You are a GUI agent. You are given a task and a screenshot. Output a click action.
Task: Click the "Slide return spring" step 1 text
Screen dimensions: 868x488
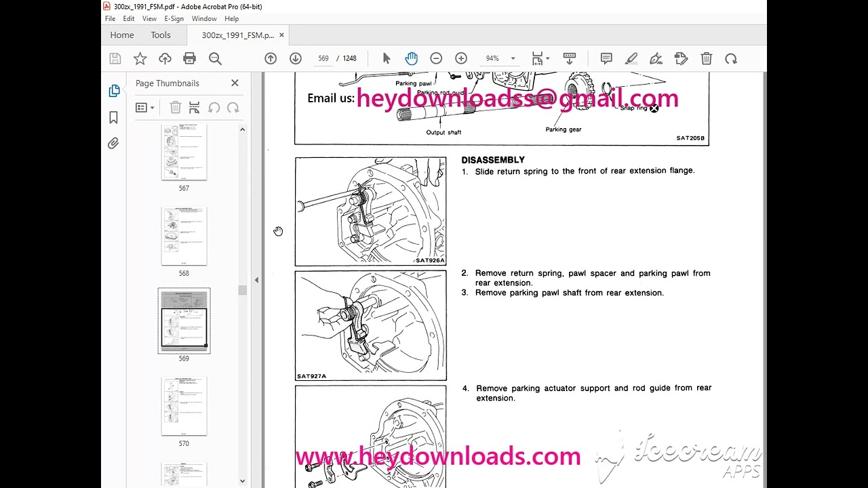tap(585, 171)
